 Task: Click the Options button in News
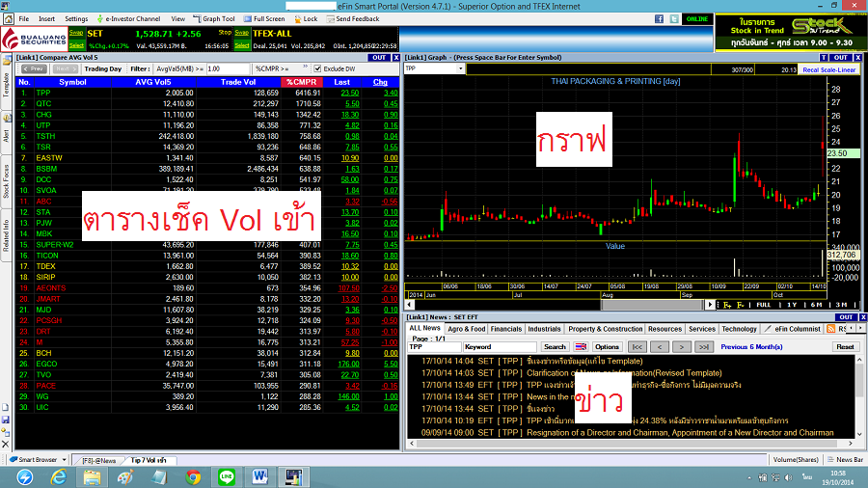(x=607, y=347)
